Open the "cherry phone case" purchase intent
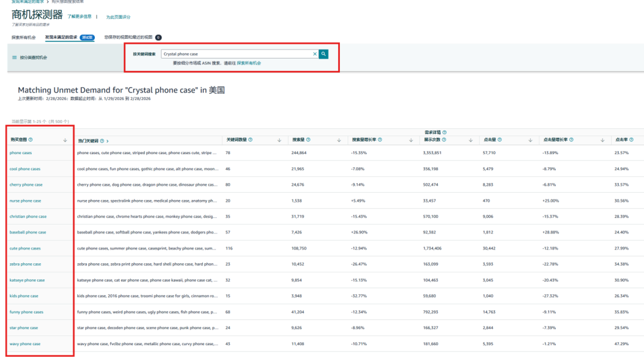The height and width of the screenshot is (357, 644). click(26, 184)
